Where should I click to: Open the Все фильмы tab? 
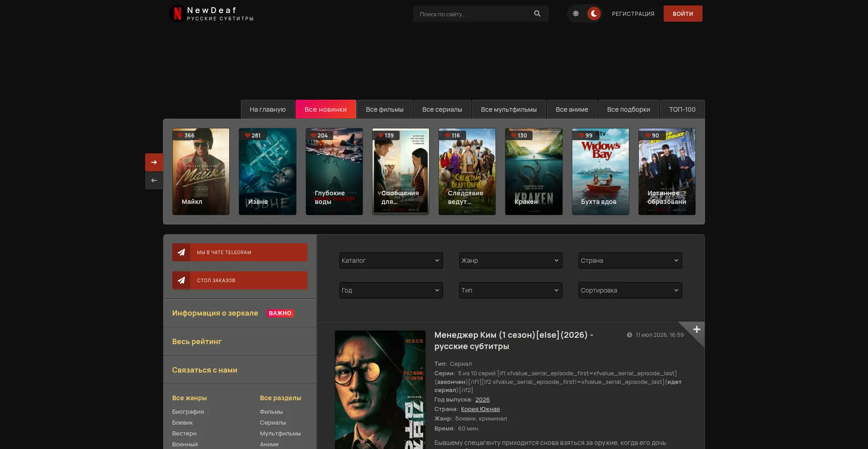[385, 109]
